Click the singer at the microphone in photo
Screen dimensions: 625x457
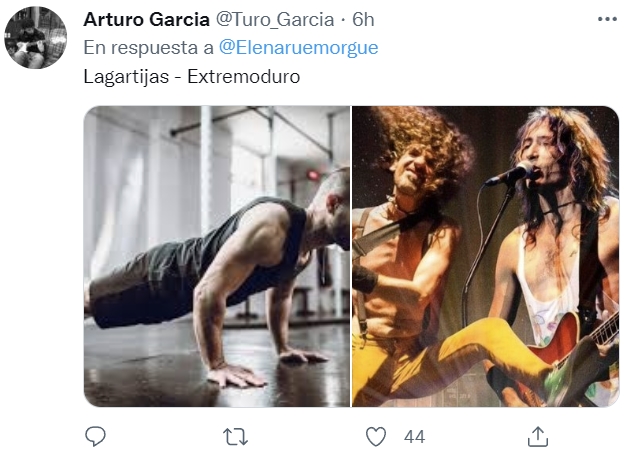[x=558, y=223]
